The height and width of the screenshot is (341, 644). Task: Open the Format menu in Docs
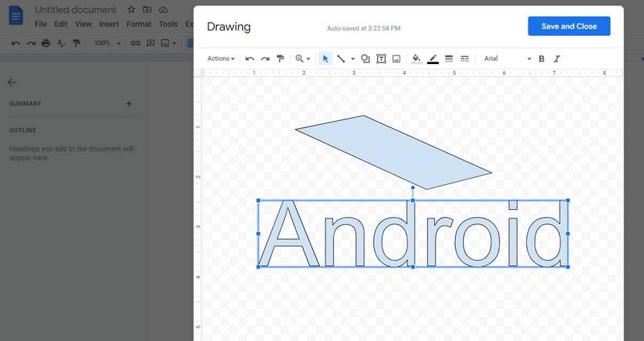tap(139, 24)
